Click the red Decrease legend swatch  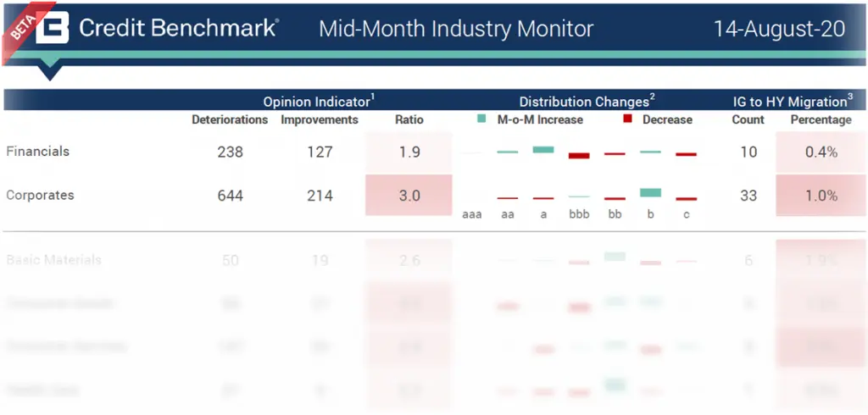click(x=627, y=119)
